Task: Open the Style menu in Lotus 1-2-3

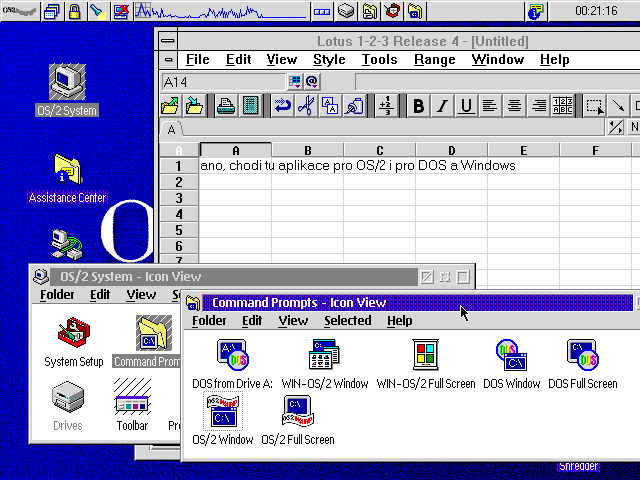Action: pyautogui.click(x=329, y=60)
